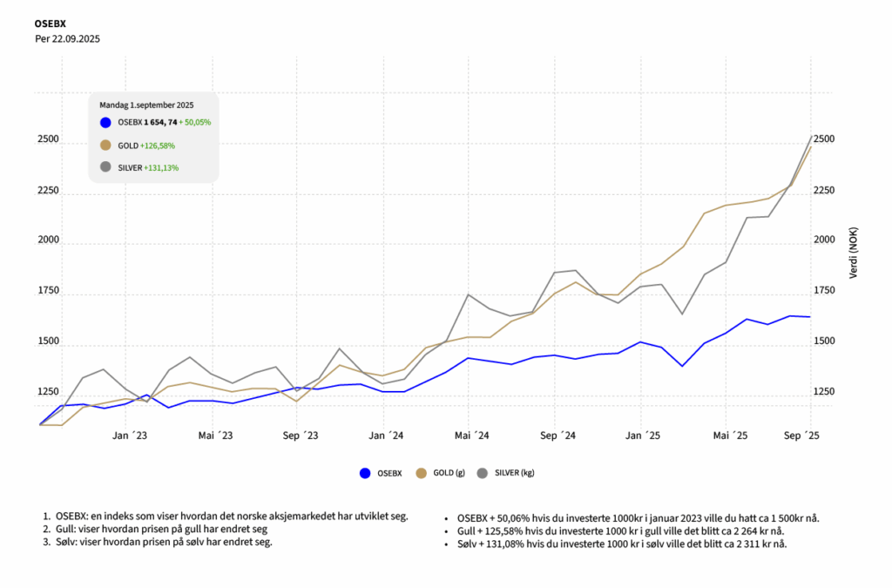Select the Jan ´23 label on the x-axis
892x588 pixels.
coord(128,435)
